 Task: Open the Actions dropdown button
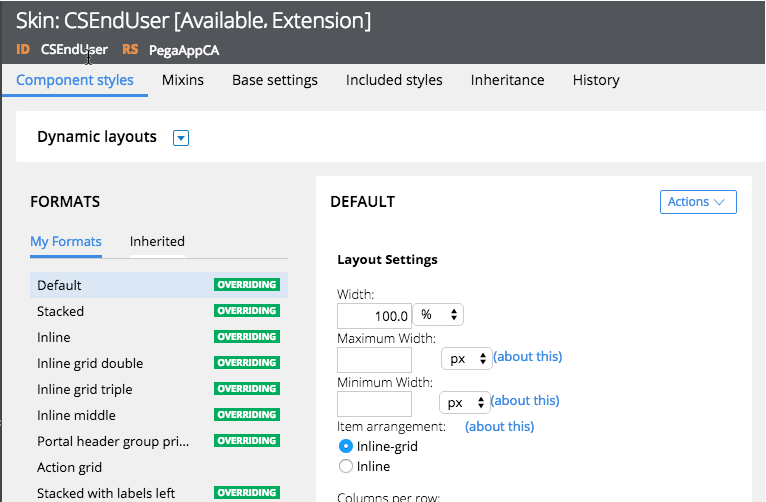[x=698, y=202]
